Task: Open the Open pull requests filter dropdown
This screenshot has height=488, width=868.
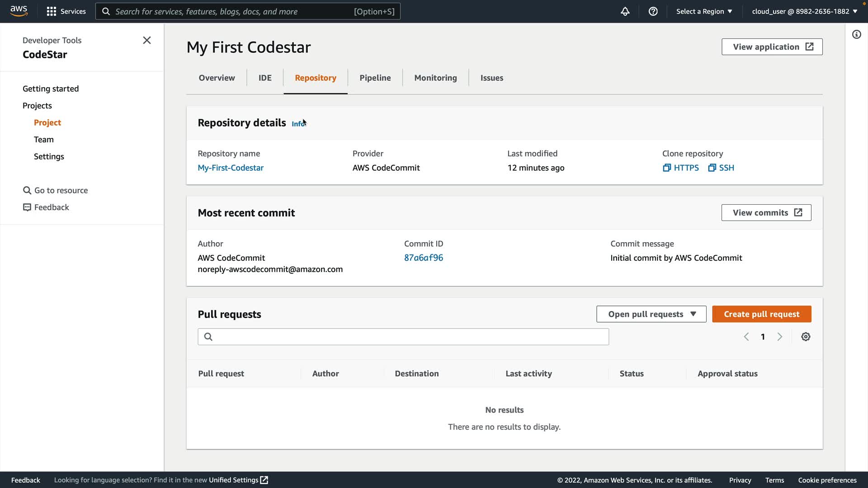Action: tap(651, 314)
